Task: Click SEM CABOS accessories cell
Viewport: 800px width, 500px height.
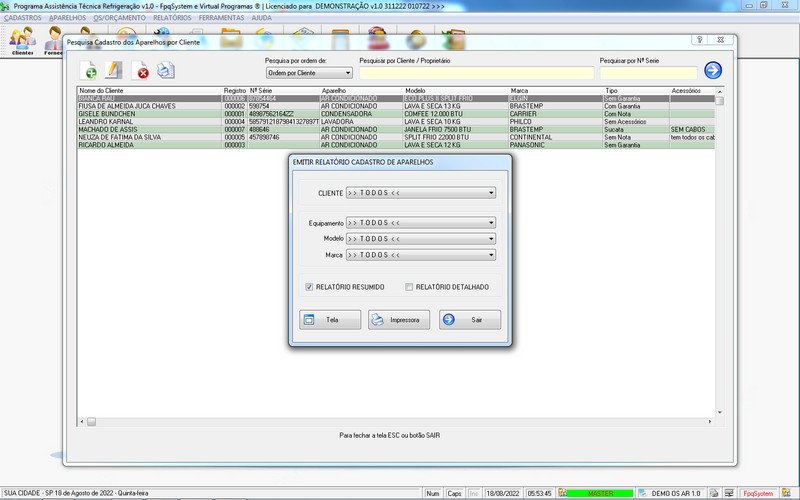Action: coord(692,130)
